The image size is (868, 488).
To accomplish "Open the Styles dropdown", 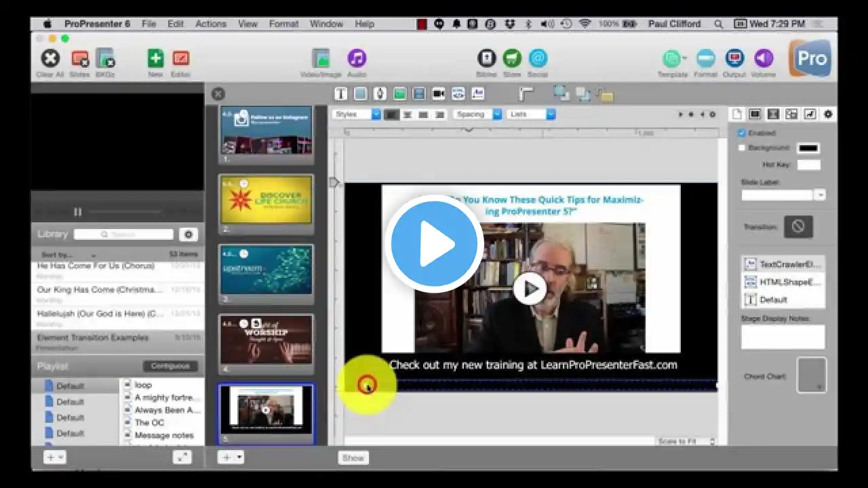I will [x=357, y=115].
